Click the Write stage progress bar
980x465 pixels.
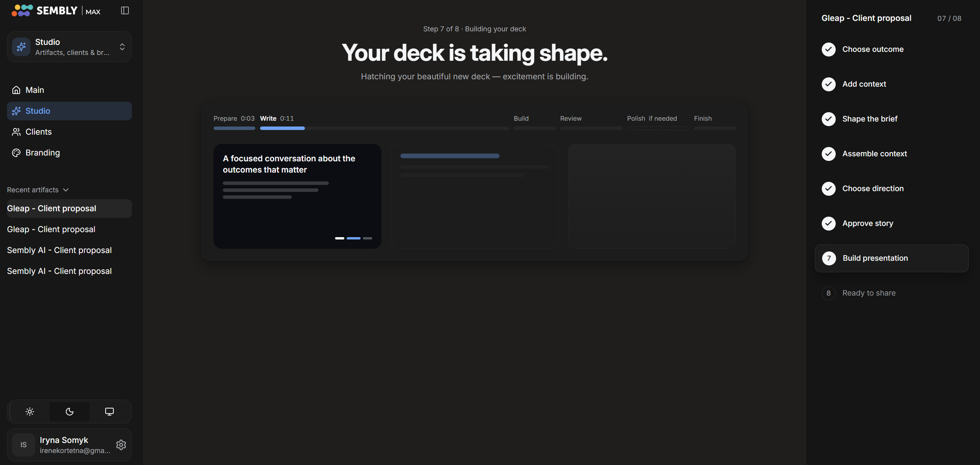384,128
